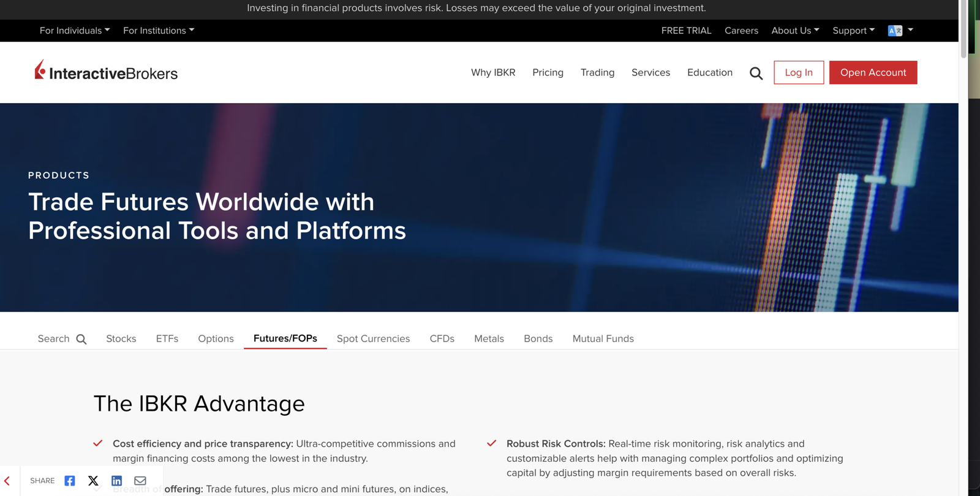
Task: Share page on LinkedIn
Action: 116,481
